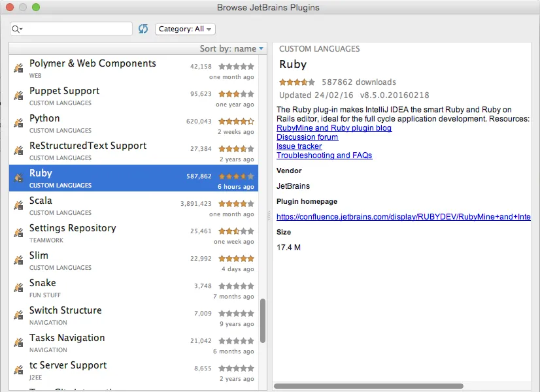
Task: Click the 6 hours ago update label
Action: pos(235,187)
